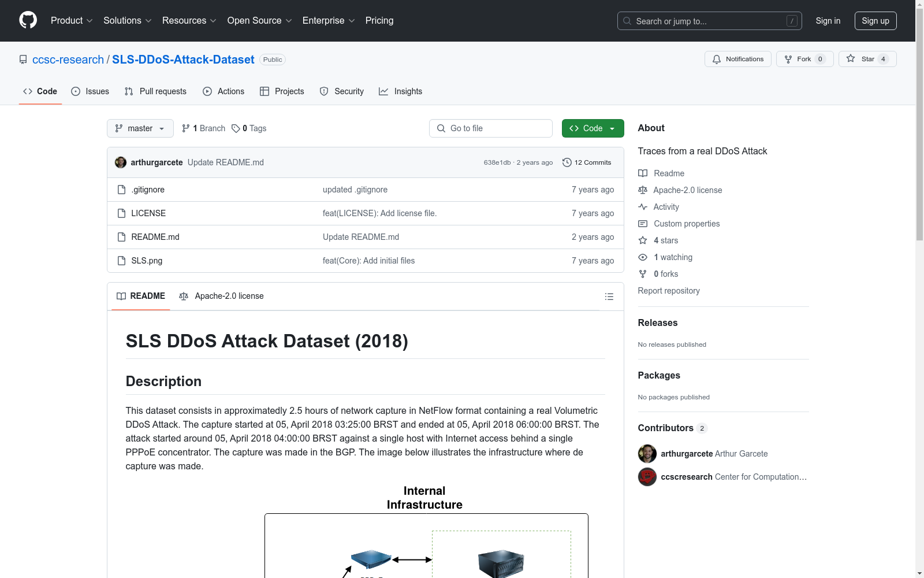924x578 pixels.
Task: Visit the Pricing page
Action: [379, 21]
